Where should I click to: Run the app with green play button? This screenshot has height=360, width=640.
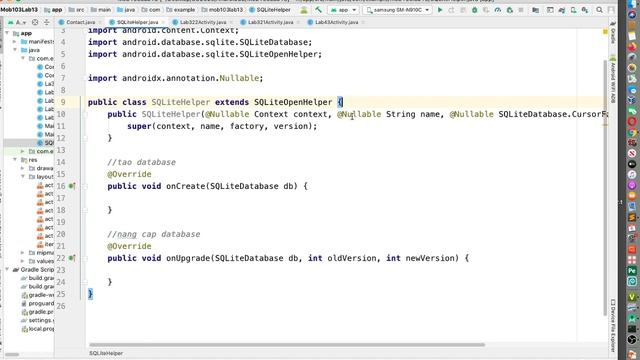coord(440,10)
